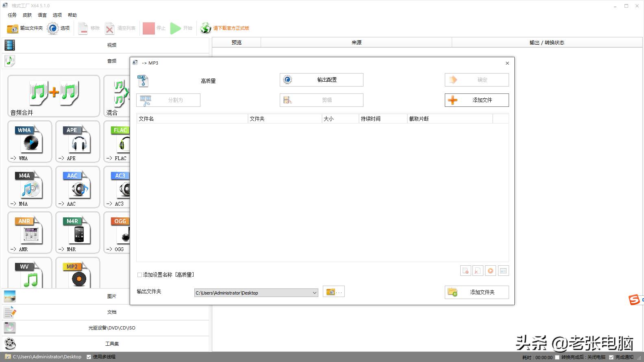Click the 确定 confirm button
644x362 pixels.
coord(476,80)
